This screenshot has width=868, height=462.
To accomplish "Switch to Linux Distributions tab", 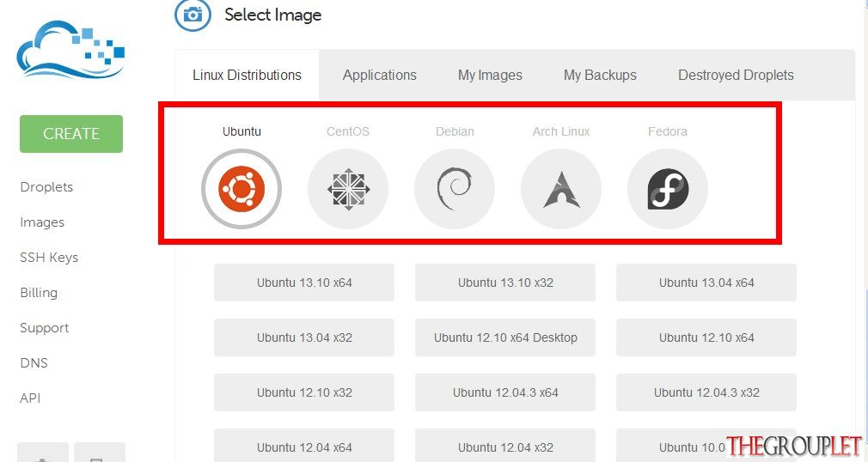I will 247,75.
